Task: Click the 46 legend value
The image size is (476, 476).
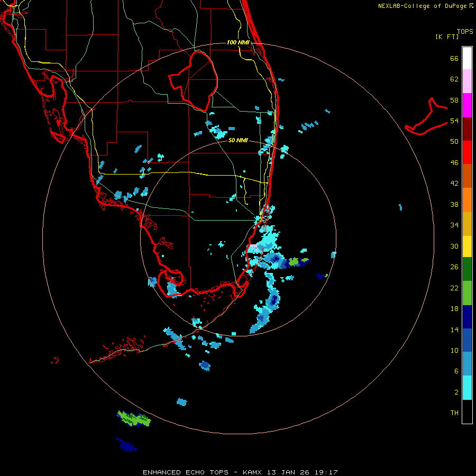Action: [454, 163]
